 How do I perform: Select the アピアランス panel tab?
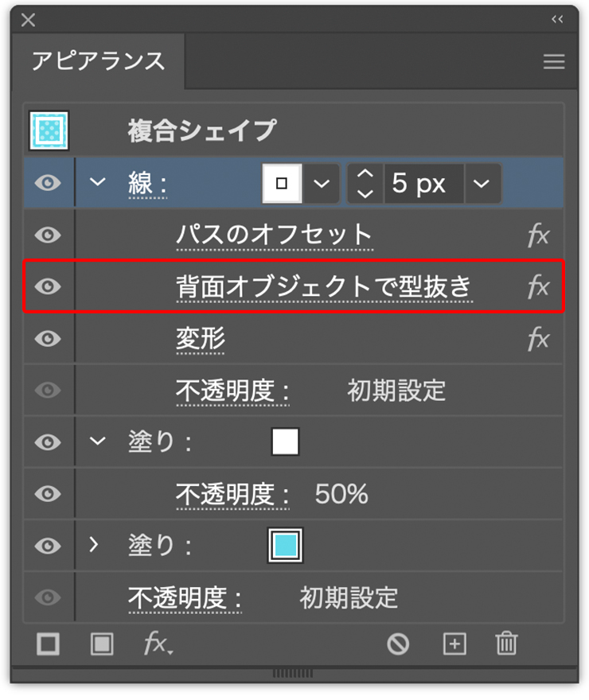(x=98, y=61)
